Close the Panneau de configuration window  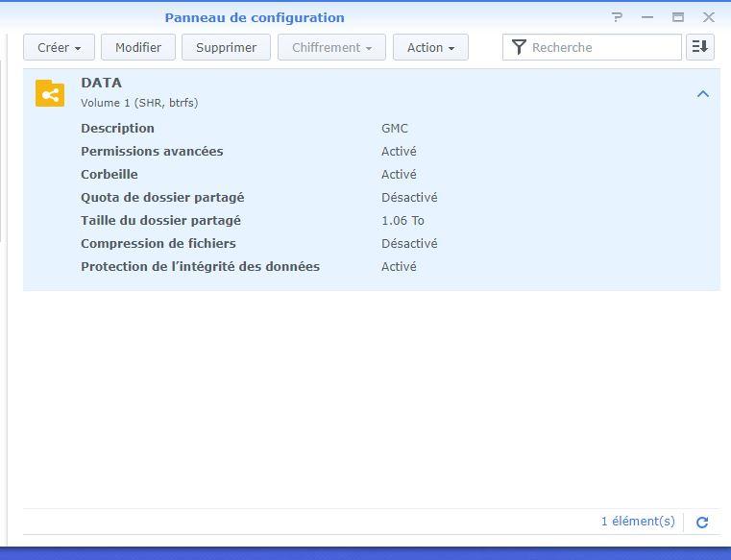(709, 17)
